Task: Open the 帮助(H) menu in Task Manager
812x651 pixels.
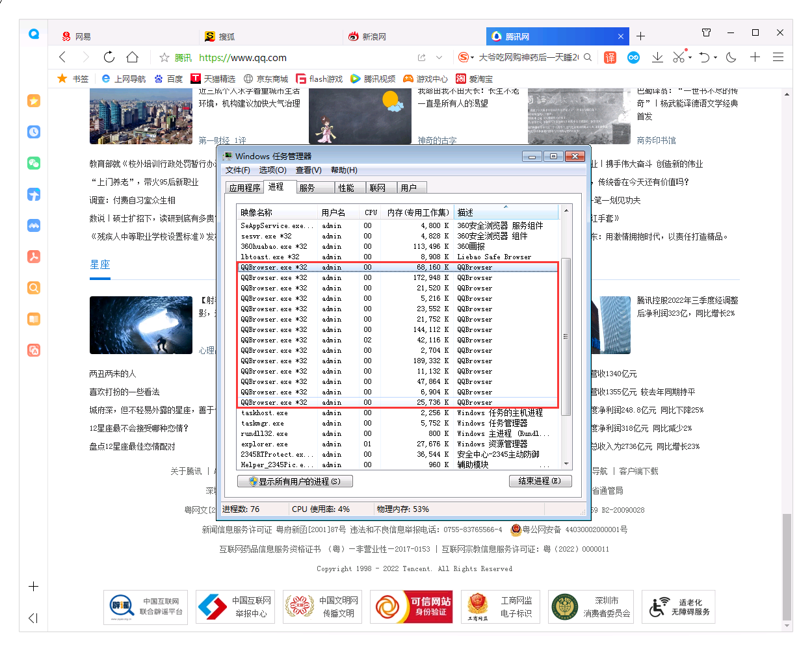Action: [x=344, y=170]
